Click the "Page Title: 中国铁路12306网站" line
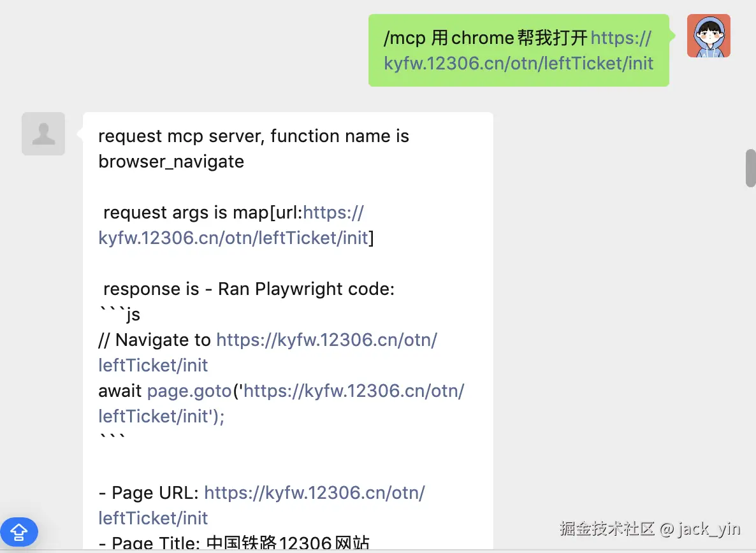 (x=234, y=543)
